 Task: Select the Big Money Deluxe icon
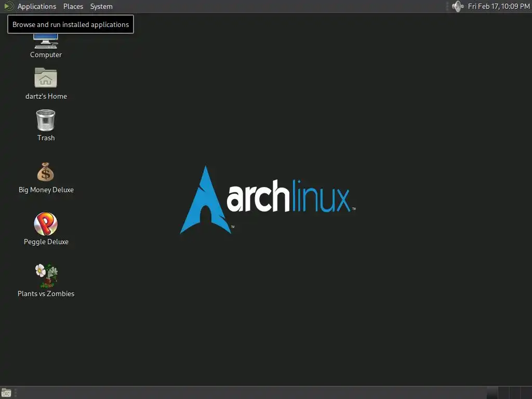point(46,178)
